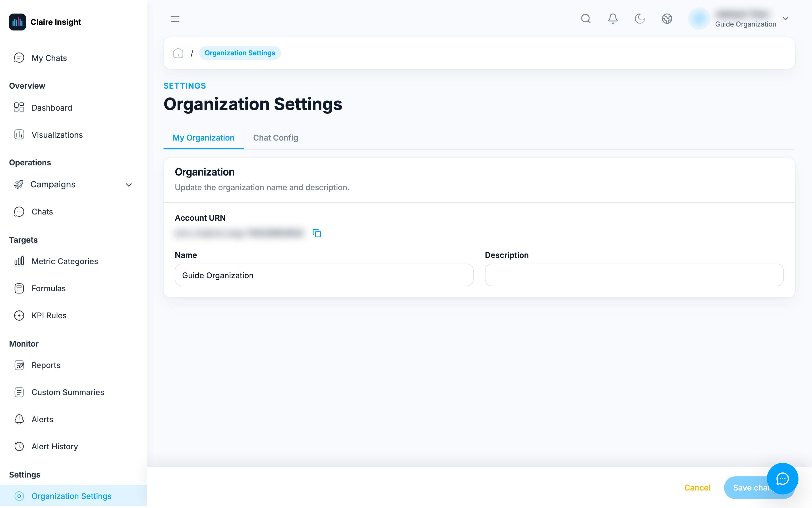The height and width of the screenshot is (508, 812).
Task: Click the Campaigns rocket icon
Action: 18,185
